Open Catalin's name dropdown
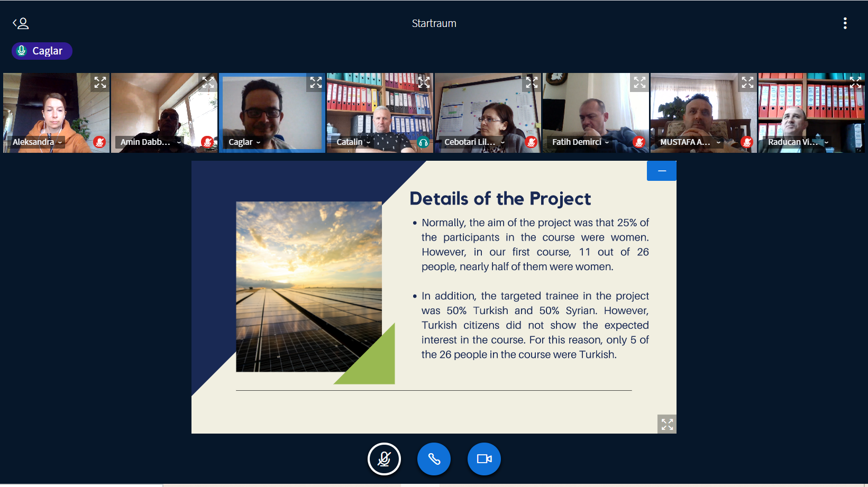Image resolution: width=868 pixels, height=487 pixels. (x=353, y=142)
